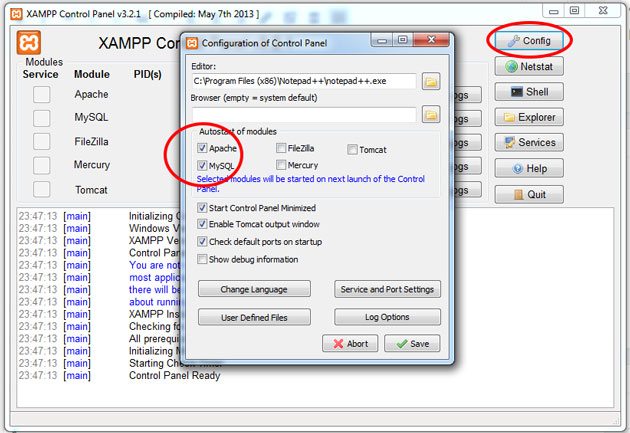Toggle Start Control Panel Minimized
The width and height of the screenshot is (630, 433).
202,208
